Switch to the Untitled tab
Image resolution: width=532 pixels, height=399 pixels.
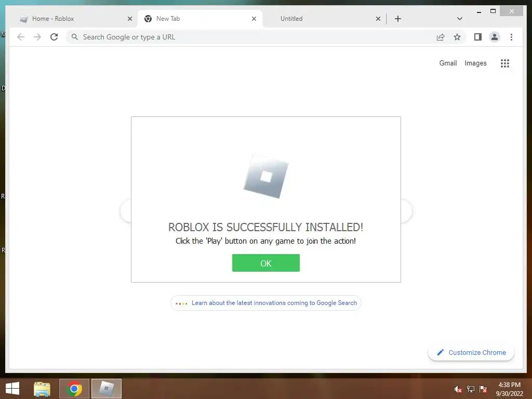pyautogui.click(x=324, y=19)
